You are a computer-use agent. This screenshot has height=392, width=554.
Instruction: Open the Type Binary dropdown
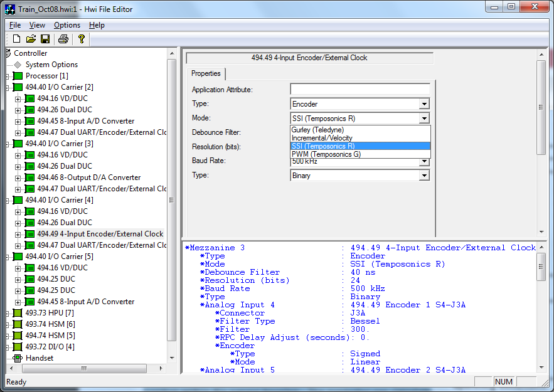[424, 176]
